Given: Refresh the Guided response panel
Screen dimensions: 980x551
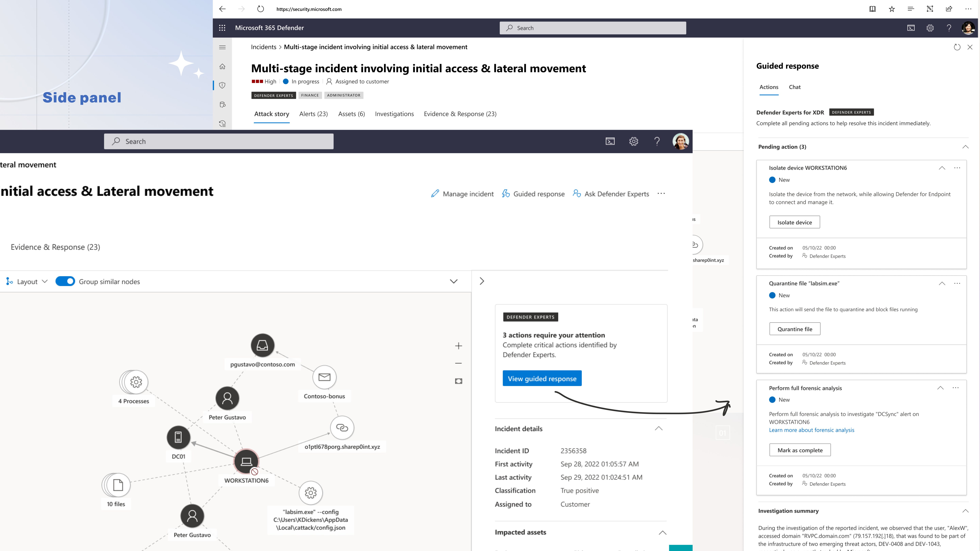Looking at the screenshot, I should pos(957,47).
